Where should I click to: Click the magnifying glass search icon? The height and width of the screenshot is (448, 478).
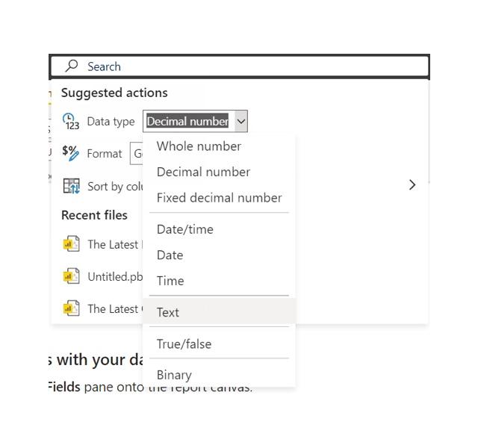click(x=72, y=66)
